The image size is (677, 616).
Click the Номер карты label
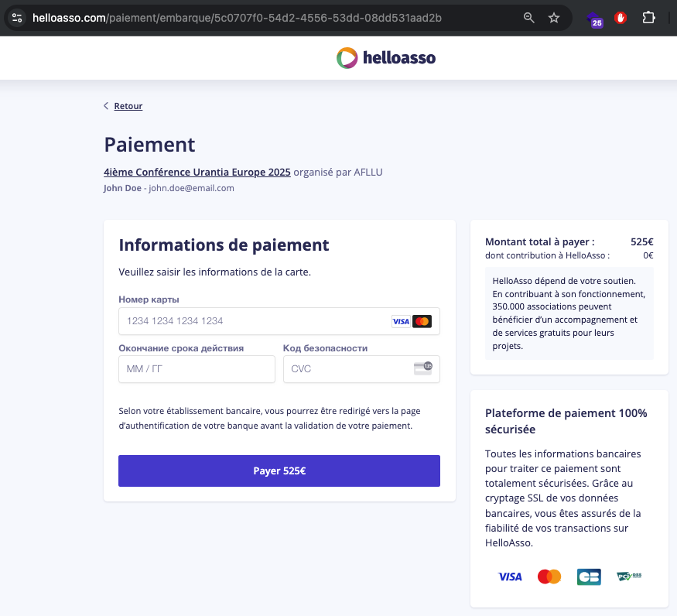coord(149,299)
